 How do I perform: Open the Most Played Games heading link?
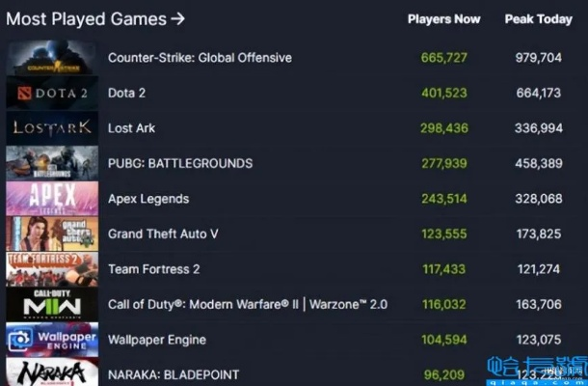coord(95,18)
